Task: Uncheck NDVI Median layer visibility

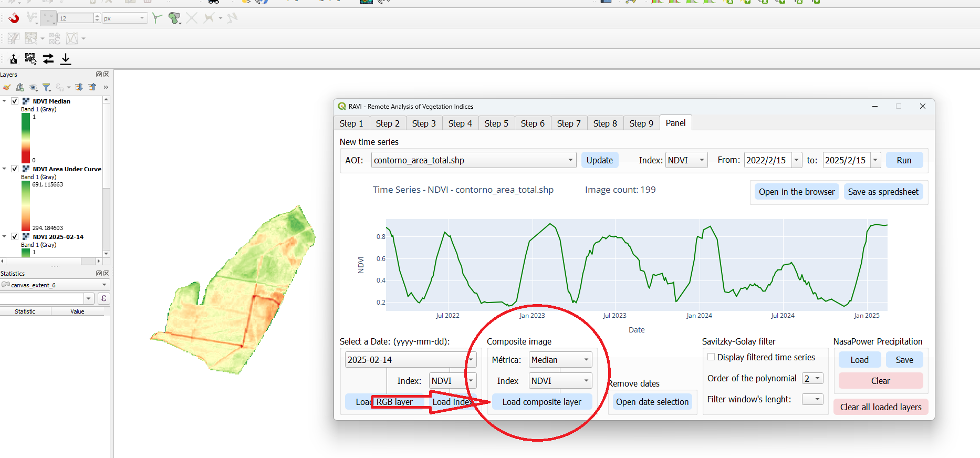Action: pos(15,101)
